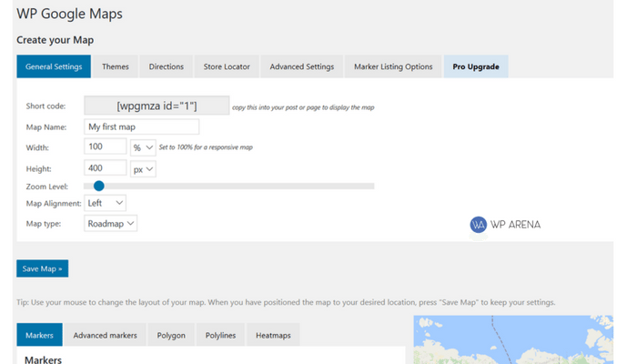Go to Marker Listing Options tab
The height and width of the screenshot is (364, 637).
point(393,66)
